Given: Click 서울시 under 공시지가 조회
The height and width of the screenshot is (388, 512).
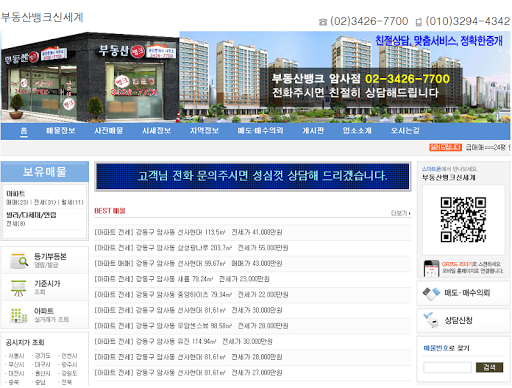Looking at the screenshot, I should 15,356.
